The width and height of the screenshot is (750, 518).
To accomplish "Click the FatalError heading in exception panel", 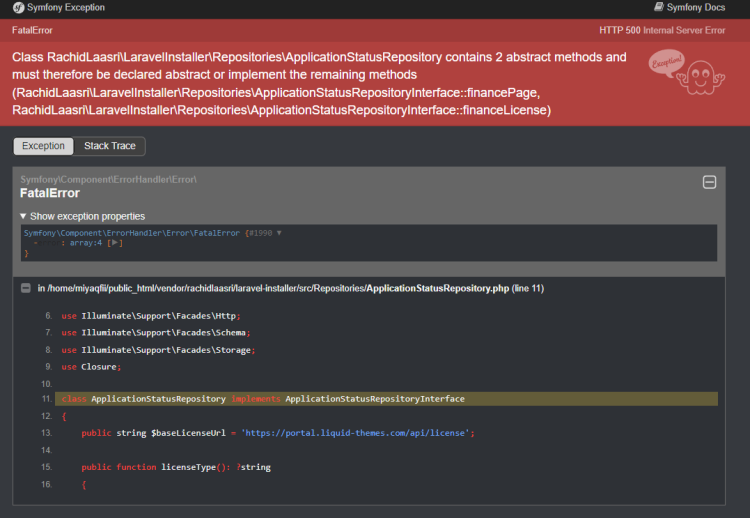I will [49, 193].
